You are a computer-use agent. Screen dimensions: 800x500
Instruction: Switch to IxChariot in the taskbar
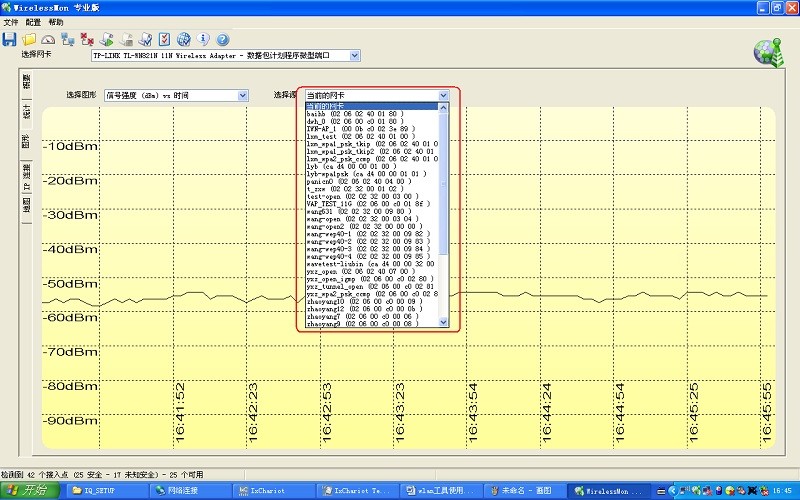(x=271, y=490)
